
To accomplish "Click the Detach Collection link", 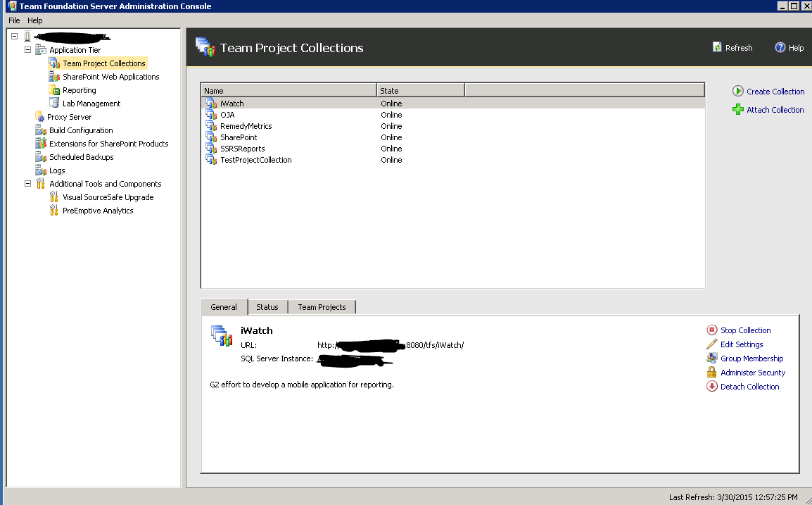I will (x=749, y=386).
